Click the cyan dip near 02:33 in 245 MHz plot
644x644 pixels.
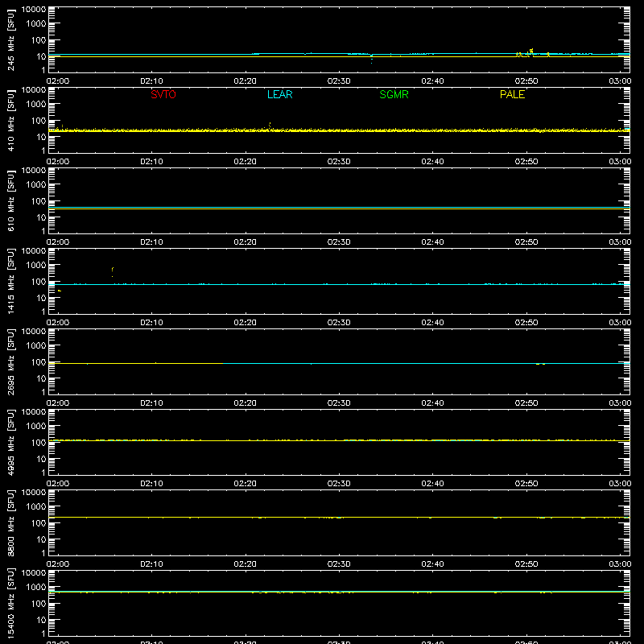372,59
